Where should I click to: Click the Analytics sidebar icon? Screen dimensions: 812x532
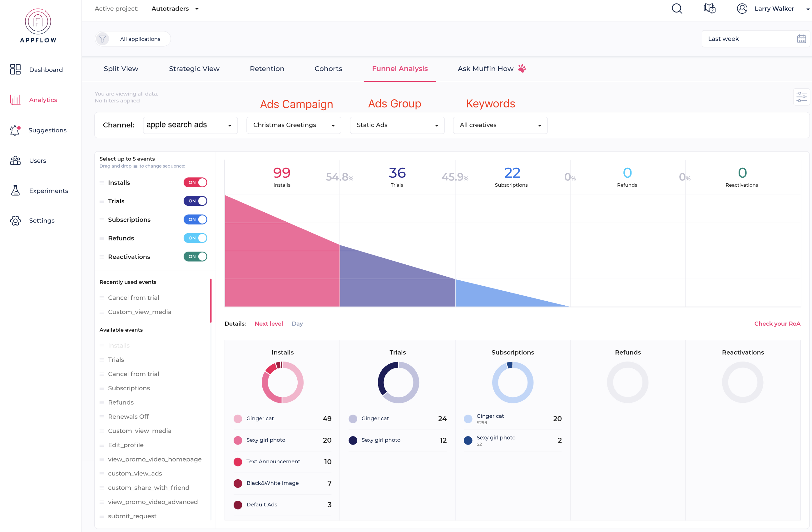pos(15,100)
